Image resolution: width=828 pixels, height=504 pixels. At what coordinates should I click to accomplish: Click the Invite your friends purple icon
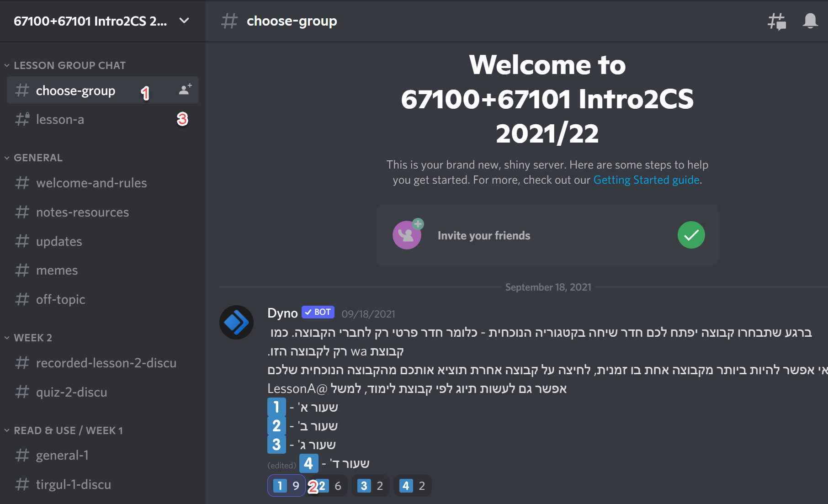tap(407, 235)
